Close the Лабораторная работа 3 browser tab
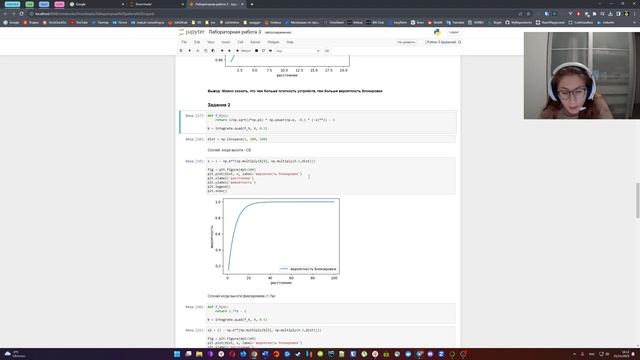 point(242,4)
